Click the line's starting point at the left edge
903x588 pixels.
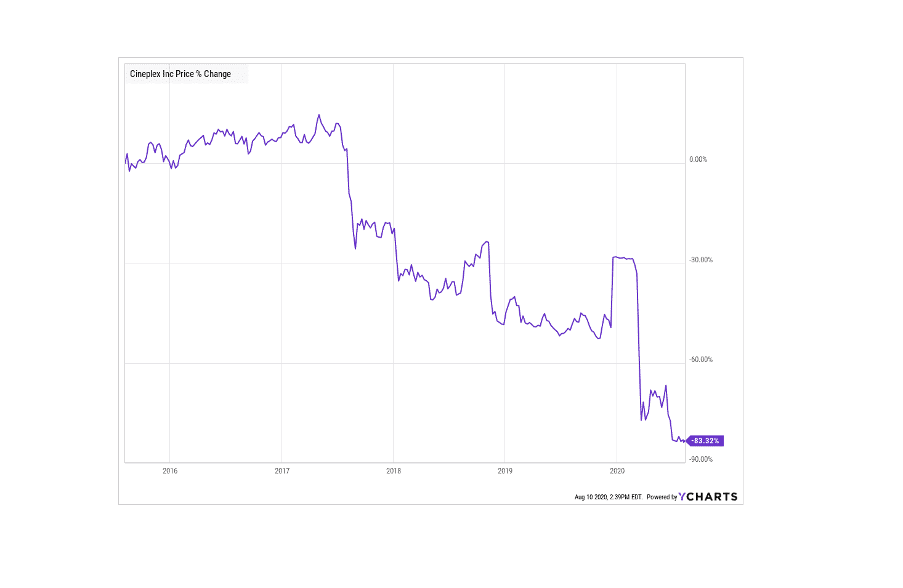tap(126, 161)
